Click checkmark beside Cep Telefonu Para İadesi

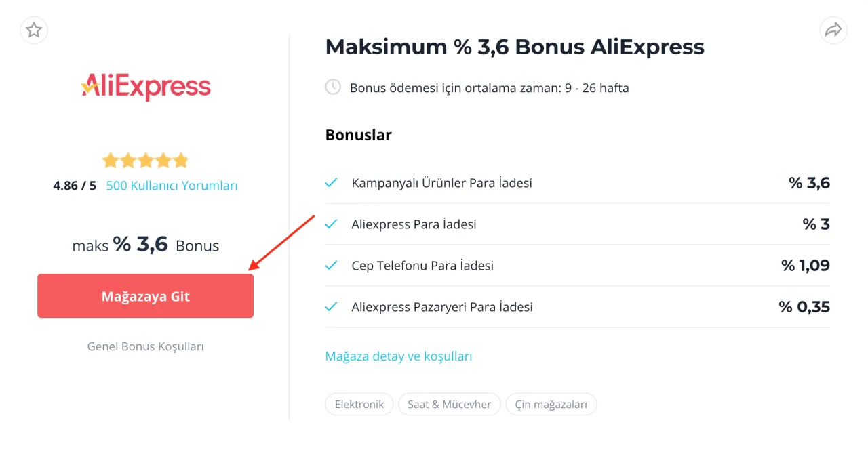[332, 266]
